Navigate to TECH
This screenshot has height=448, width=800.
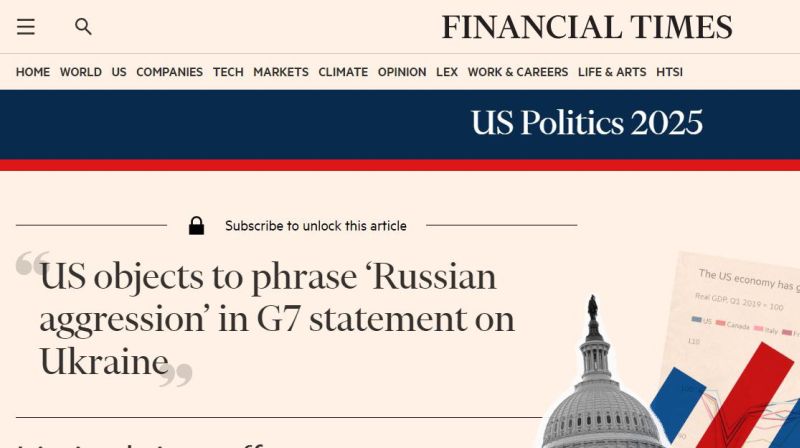(228, 72)
